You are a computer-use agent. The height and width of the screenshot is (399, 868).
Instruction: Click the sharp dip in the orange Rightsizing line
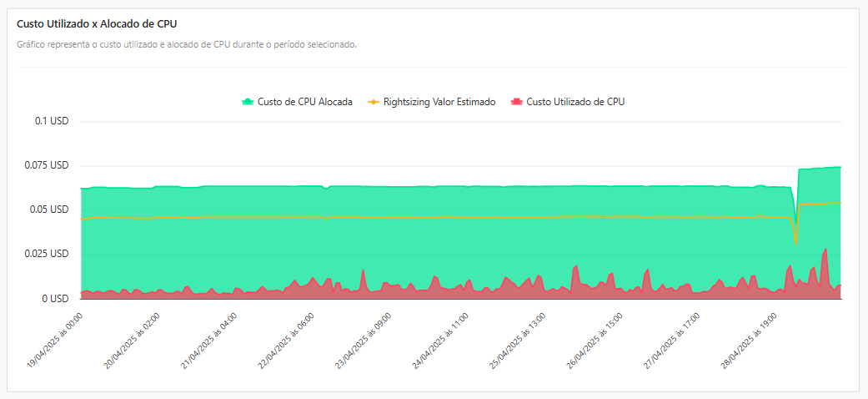[795, 243]
